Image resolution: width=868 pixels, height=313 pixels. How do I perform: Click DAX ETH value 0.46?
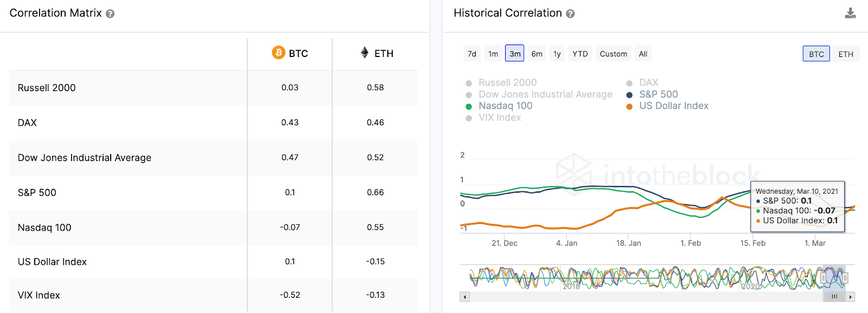click(375, 123)
